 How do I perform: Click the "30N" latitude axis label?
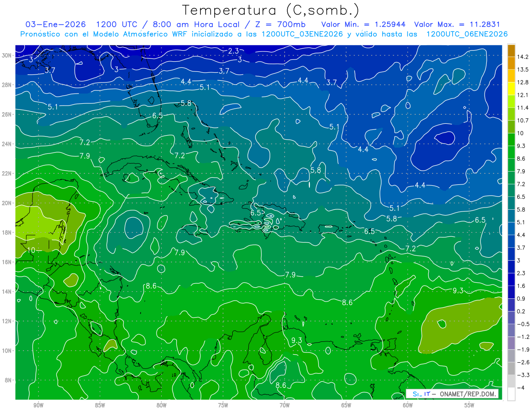pos(7,55)
